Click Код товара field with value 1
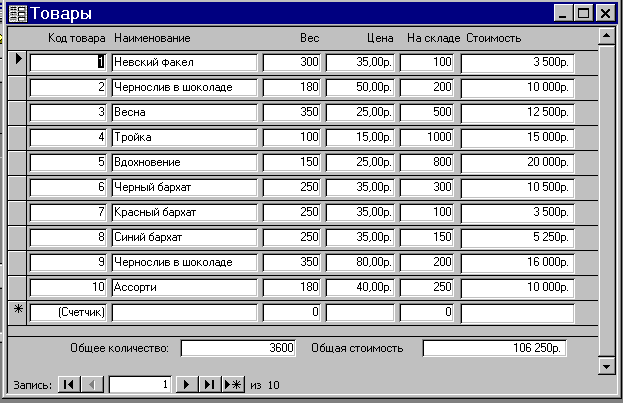The width and height of the screenshot is (623, 403). tap(68, 63)
